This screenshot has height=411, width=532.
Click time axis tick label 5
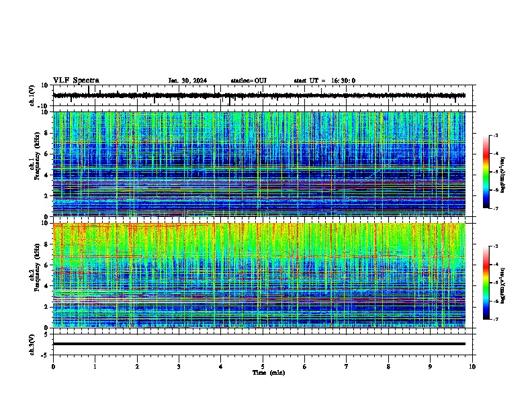tap(263, 366)
